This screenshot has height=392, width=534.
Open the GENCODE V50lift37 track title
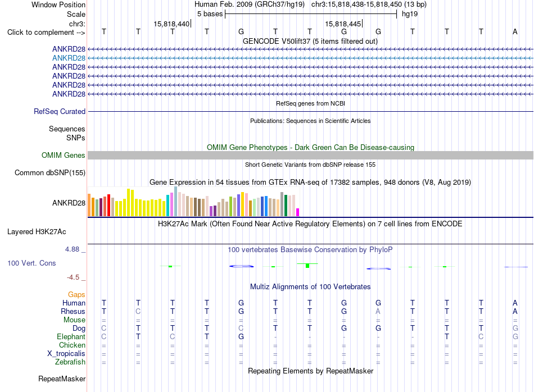(310, 41)
